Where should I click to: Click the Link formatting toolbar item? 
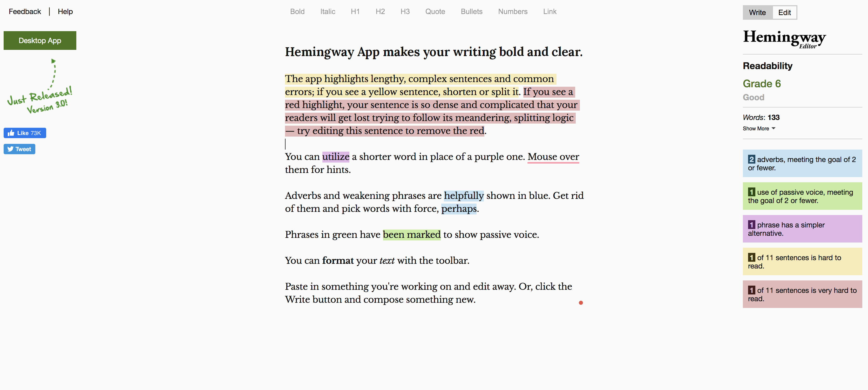tap(550, 11)
